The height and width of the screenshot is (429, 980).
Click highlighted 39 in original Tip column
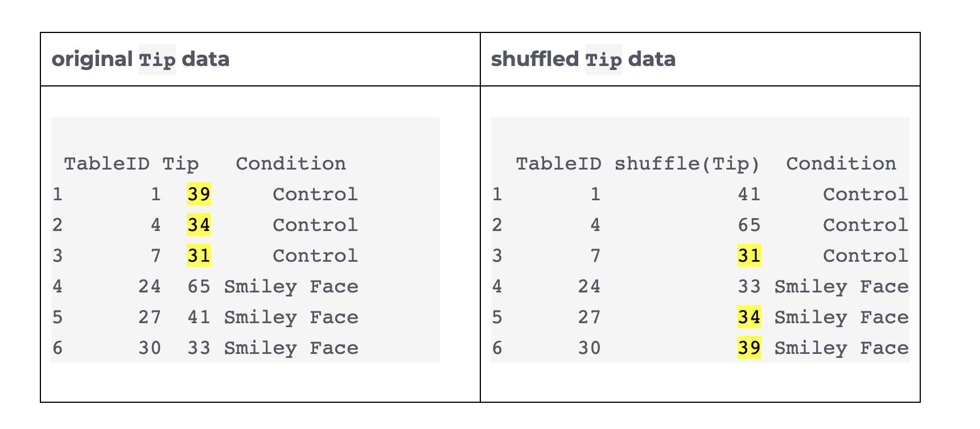[x=199, y=195]
